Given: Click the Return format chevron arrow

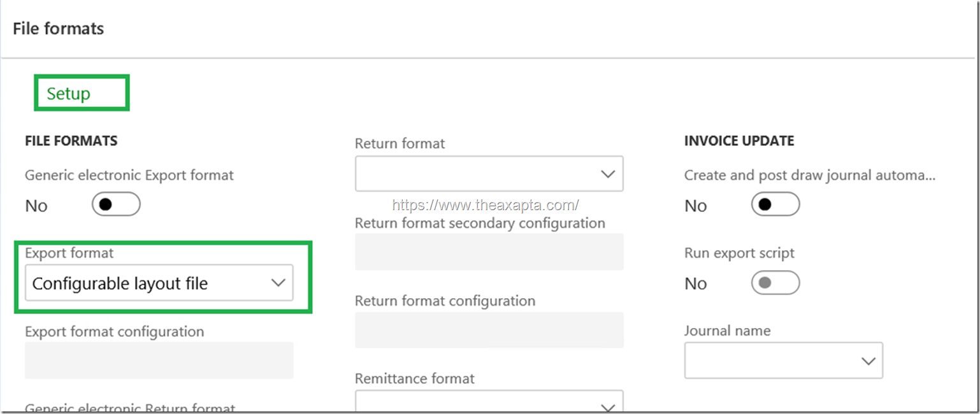Looking at the screenshot, I should point(607,174).
